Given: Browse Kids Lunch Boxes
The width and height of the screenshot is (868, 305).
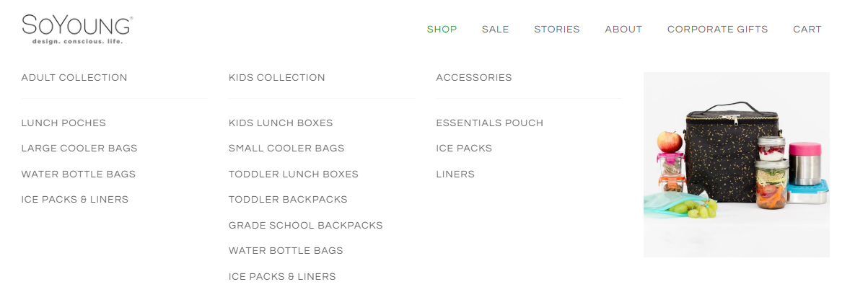Looking at the screenshot, I should point(281,123).
